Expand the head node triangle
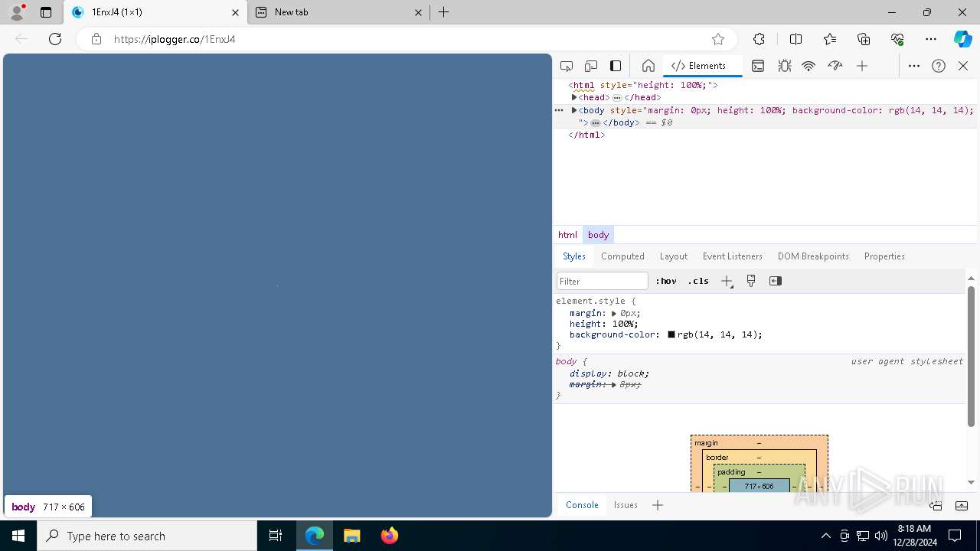This screenshot has height=551, width=980. point(574,97)
